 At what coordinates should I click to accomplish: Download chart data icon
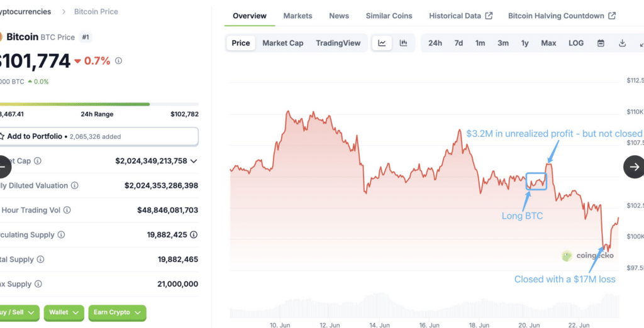pos(622,43)
